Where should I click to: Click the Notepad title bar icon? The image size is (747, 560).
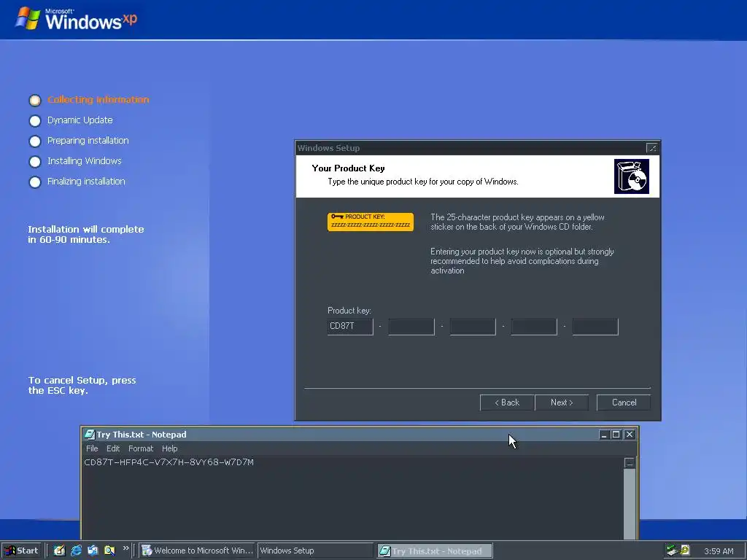click(x=89, y=435)
